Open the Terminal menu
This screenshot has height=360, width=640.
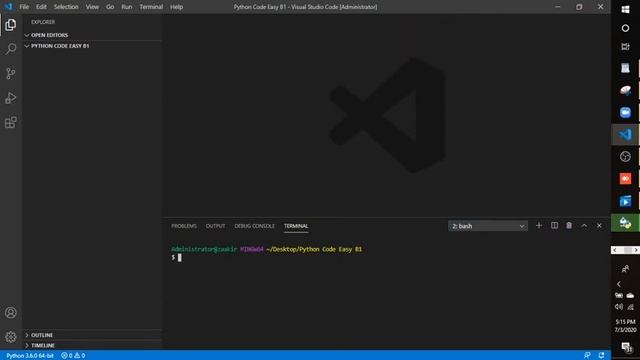pyautogui.click(x=151, y=7)
